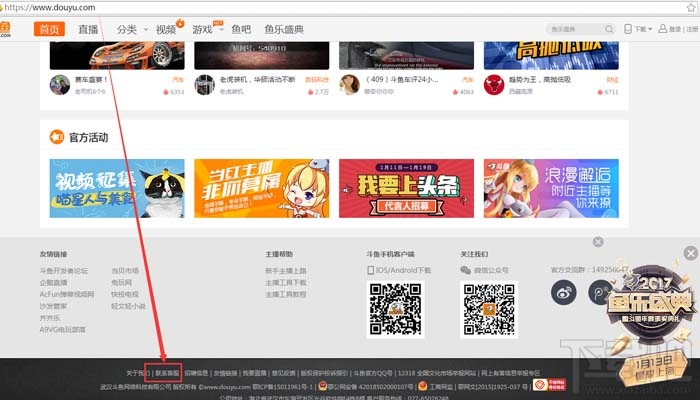The height and width of the screenshot is (400, 700).
Task: Expand the 分类 dropdown arrow
Action: 146,29
